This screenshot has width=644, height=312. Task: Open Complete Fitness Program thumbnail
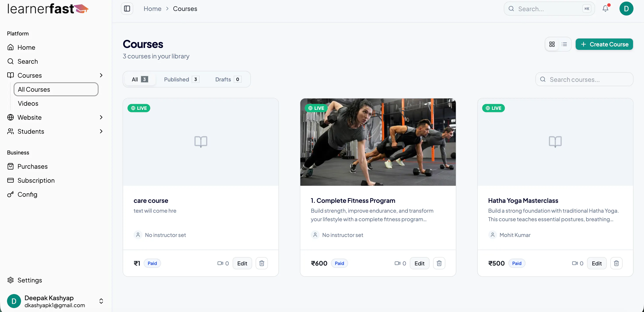point(378,142)
